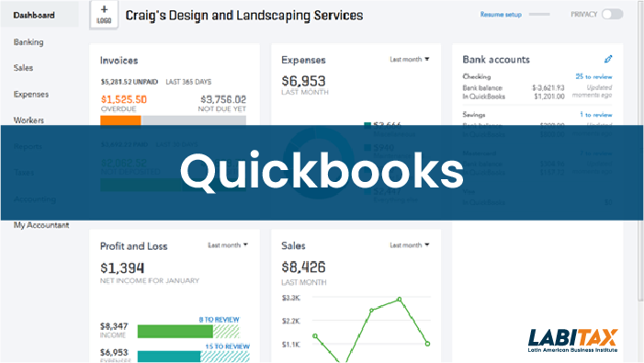Open the 25 to review Checking link

pos(593,76)
